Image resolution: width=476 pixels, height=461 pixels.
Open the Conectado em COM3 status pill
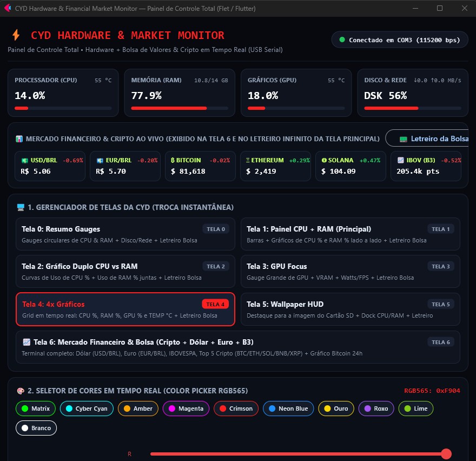400,40
